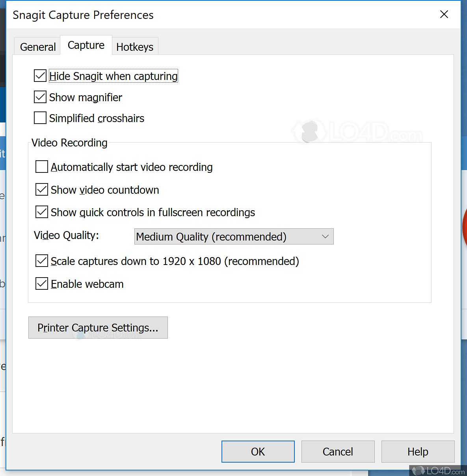Open Snagit Help

coord(418,451)
